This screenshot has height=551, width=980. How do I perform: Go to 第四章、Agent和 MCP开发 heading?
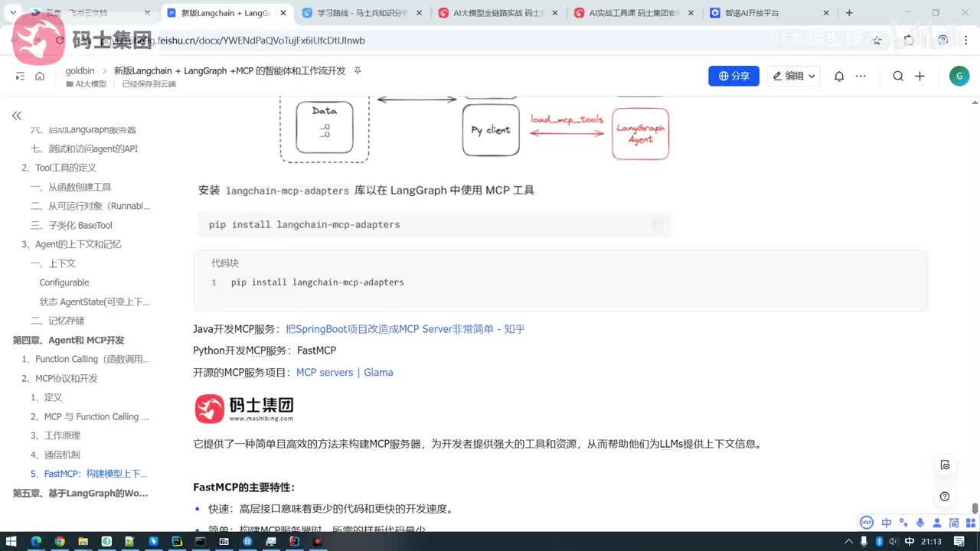pos(68,340)
